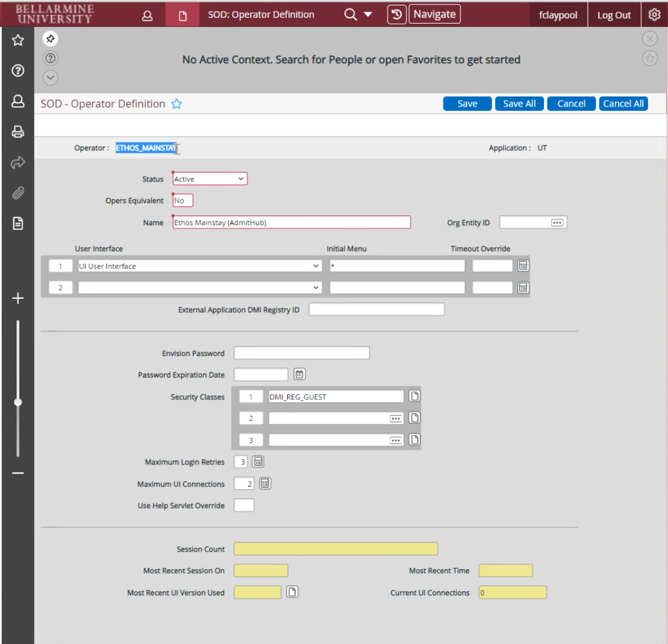Open calculator for row 1 Timeout Override

[x=523, y=266]
